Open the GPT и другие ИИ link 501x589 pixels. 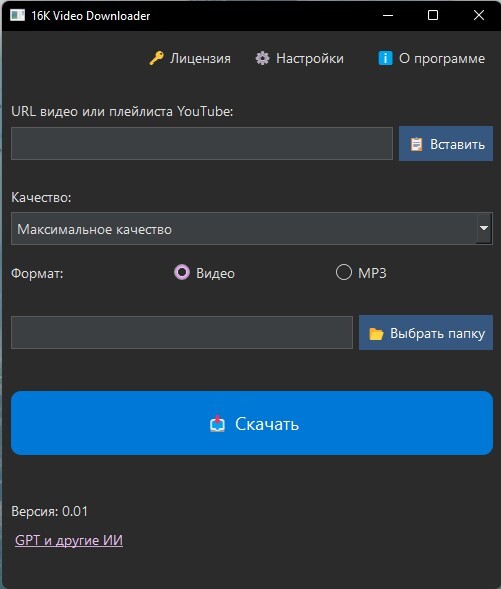tap(69, 540)
